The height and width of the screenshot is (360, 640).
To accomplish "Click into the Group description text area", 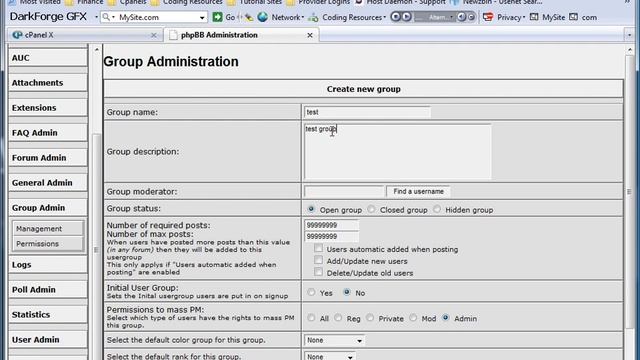I will click(x=398, y=151).
